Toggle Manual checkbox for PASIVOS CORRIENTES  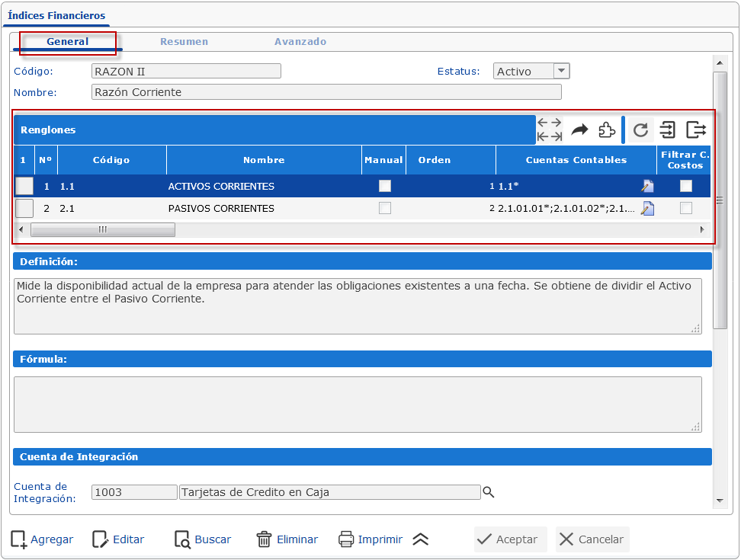coord(385,208)
